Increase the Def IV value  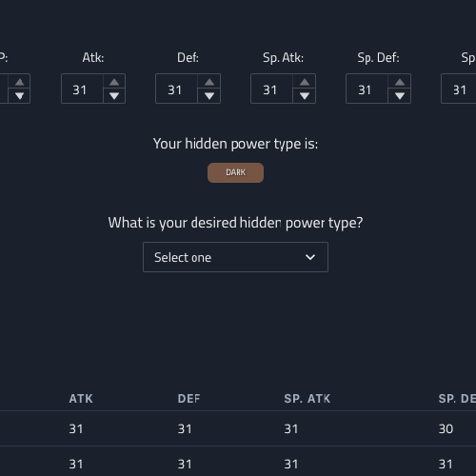pos(209,82)
